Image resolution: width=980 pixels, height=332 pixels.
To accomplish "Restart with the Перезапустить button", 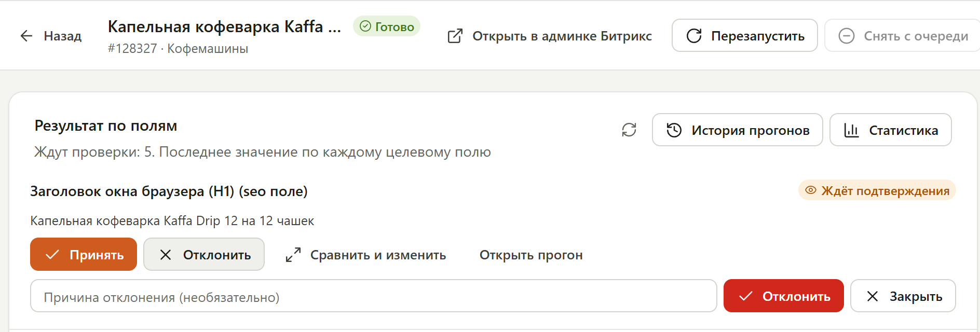I will (745, 35).
